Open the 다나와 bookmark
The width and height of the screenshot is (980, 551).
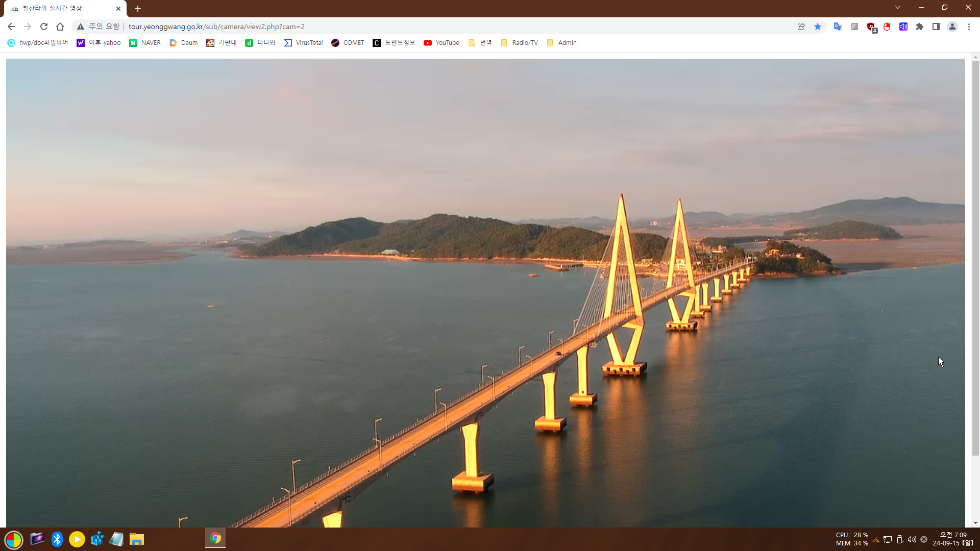pos(260,43)
